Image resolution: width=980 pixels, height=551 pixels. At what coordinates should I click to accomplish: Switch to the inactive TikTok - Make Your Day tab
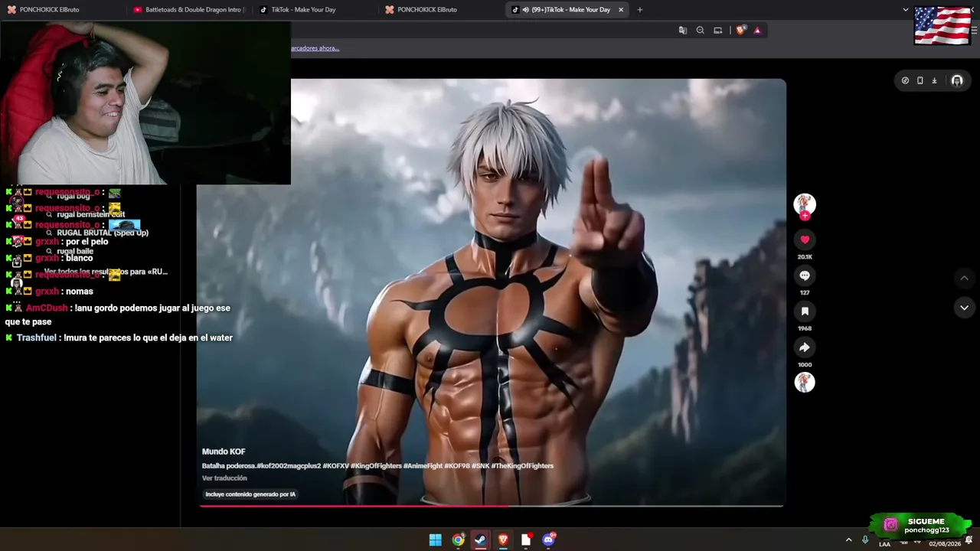click(314, 10)
